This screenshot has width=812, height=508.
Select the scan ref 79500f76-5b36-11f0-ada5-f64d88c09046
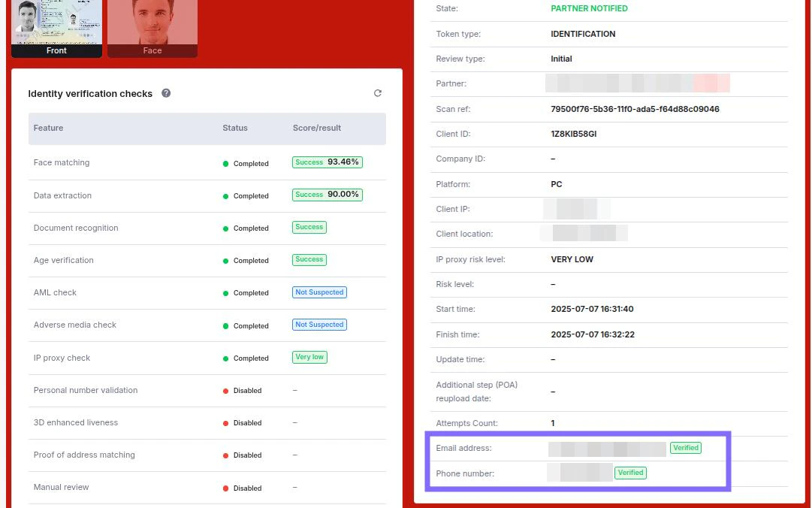635,109
